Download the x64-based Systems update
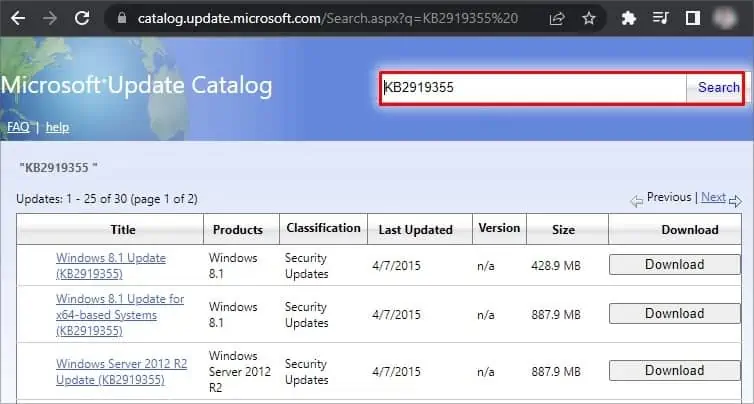This screenshot has height=404, width=754. pos(675,314)
